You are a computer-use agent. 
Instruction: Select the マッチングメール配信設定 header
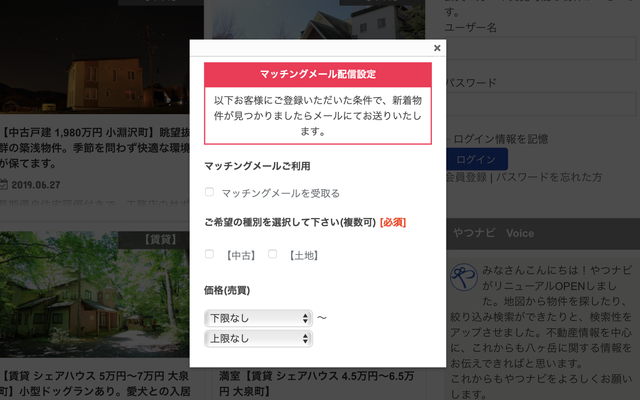pyautogui.click(x=318, y=74)
